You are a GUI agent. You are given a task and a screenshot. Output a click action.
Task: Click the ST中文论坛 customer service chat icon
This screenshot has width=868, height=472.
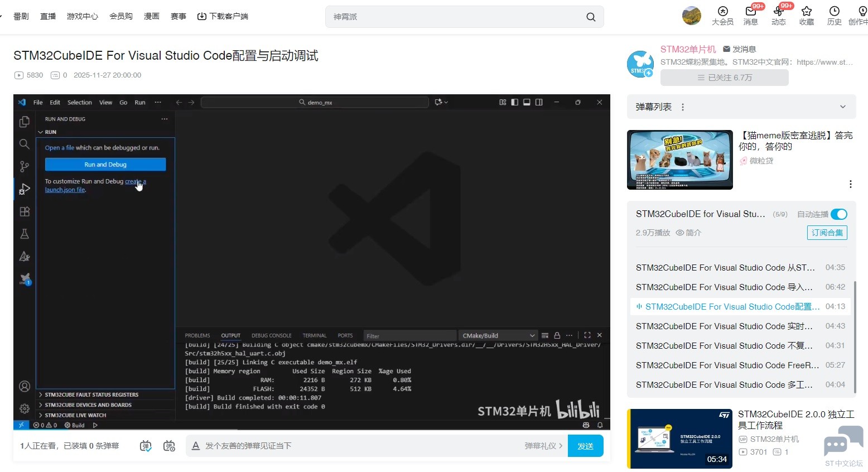click(x=843, y=443)
